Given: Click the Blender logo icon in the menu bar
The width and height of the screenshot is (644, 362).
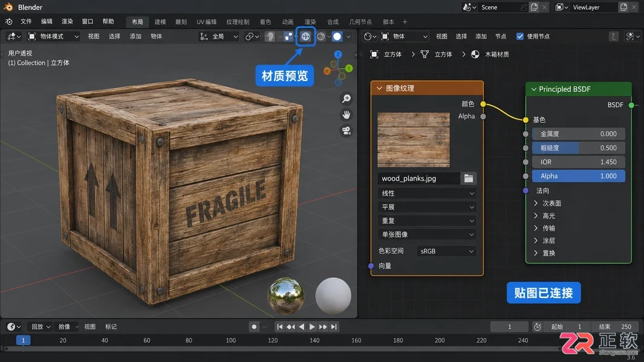Looking at the screenshot, I should 8,22.
